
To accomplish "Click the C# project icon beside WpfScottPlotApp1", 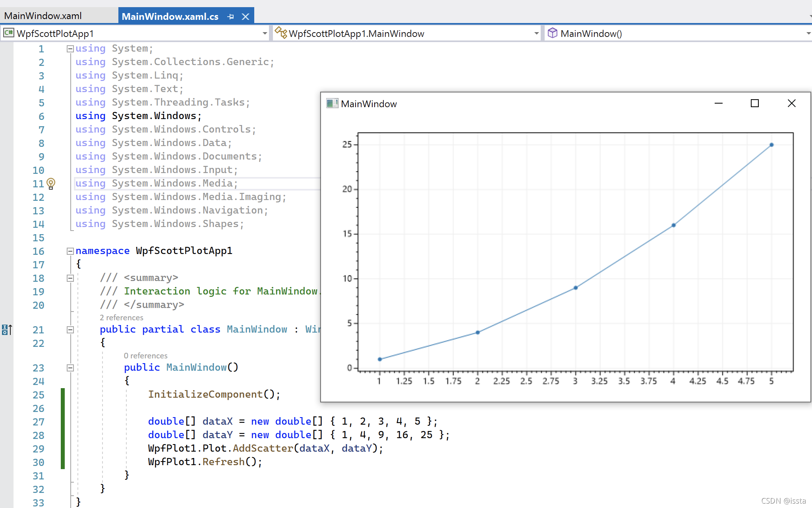I will coord(8,33).
